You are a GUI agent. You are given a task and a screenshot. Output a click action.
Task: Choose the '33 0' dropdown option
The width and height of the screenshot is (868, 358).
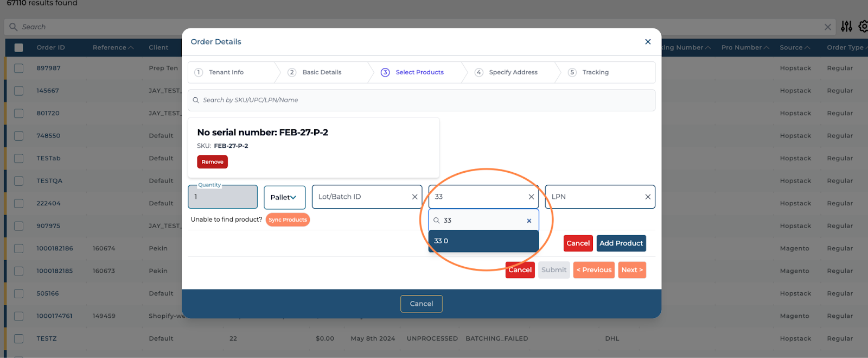point(483,241)
